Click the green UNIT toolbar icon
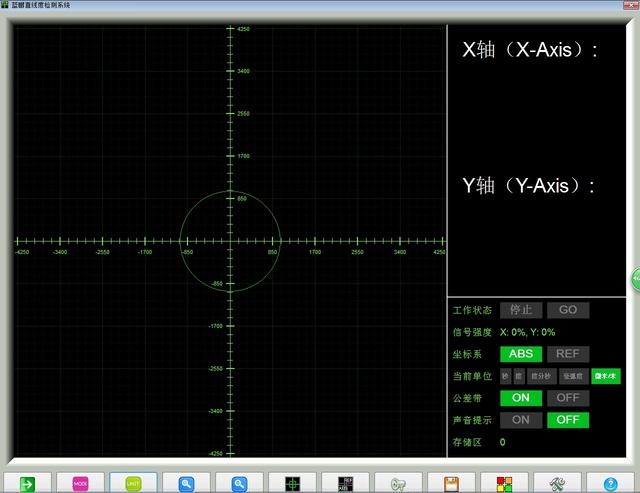 (133, 483)
